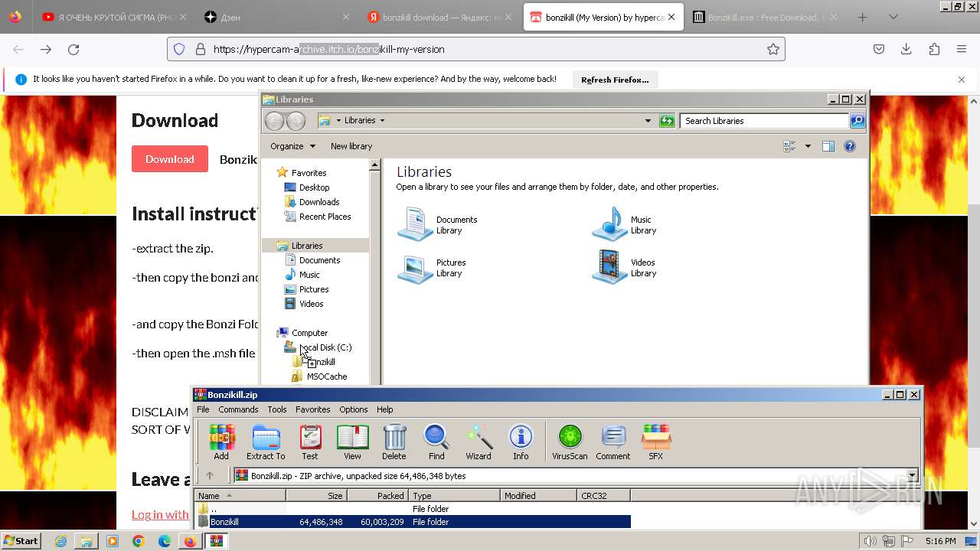Refresh the Libraries address bar

[667, 121]
